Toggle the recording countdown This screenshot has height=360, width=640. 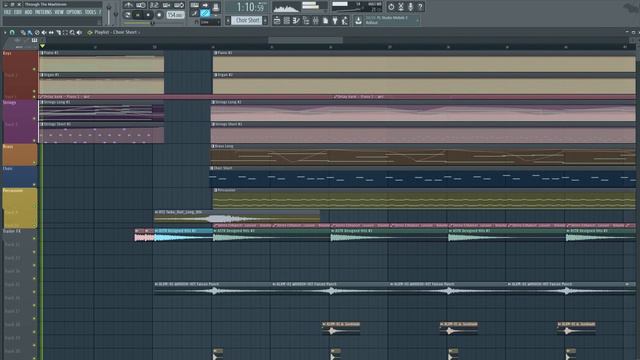[154, 5]
